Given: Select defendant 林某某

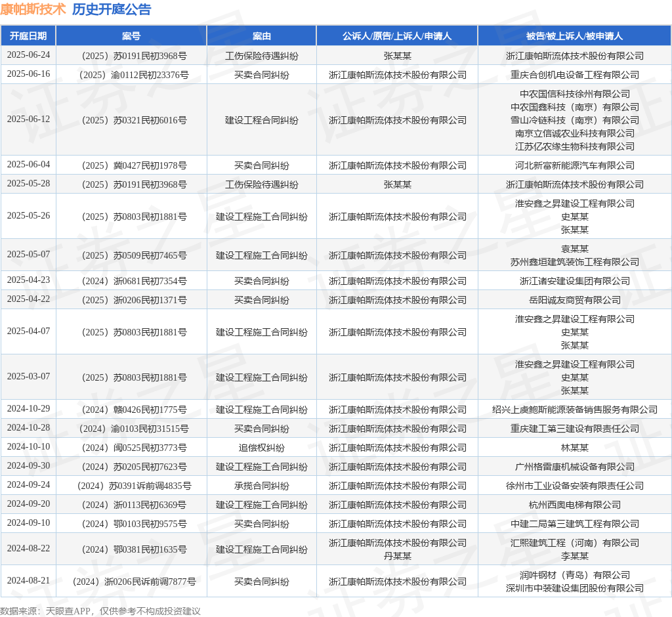Looking at the screenshot, I should tap(574, 448).
